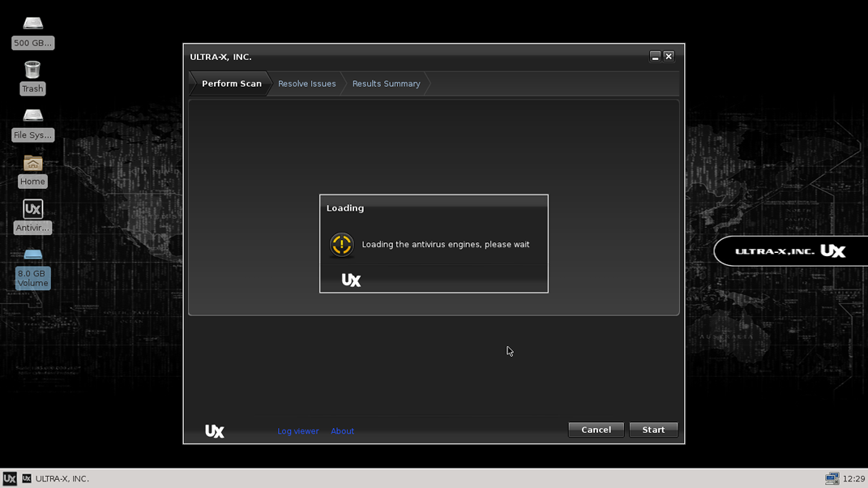
Task: Open the Results Summary tab
Action: (386, 83)
